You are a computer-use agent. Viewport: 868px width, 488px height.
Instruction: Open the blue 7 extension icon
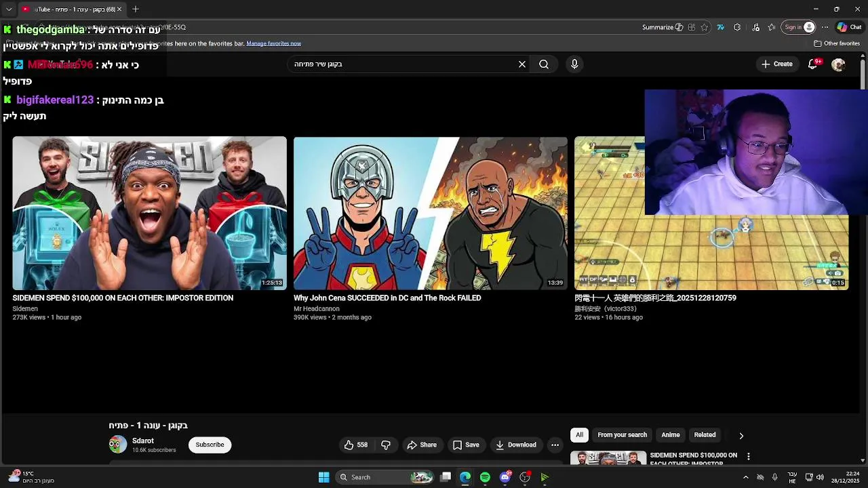(720, 27)
